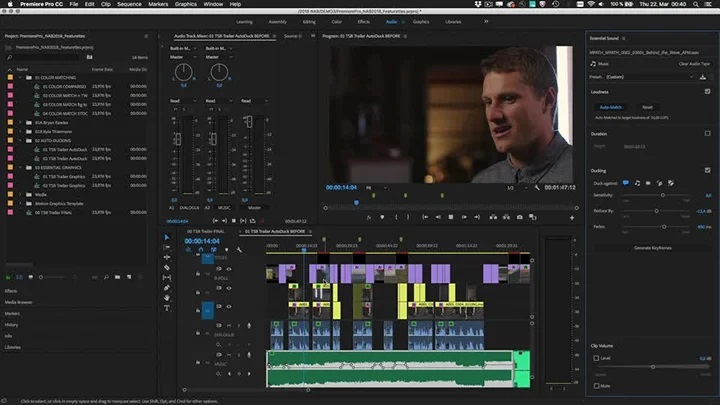The image size is (720, 405).
Task: Open the Sequence menu
Action: [x=129, y=4]
